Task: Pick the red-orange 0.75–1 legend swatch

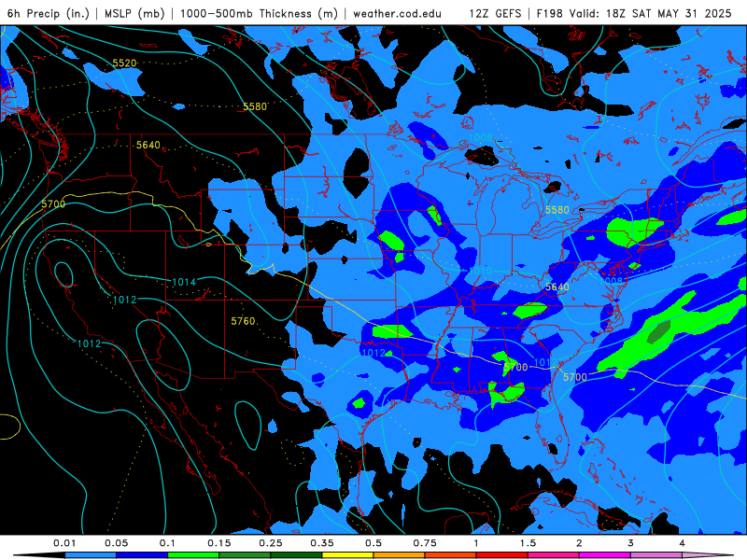Action: (x=451, y=555)
